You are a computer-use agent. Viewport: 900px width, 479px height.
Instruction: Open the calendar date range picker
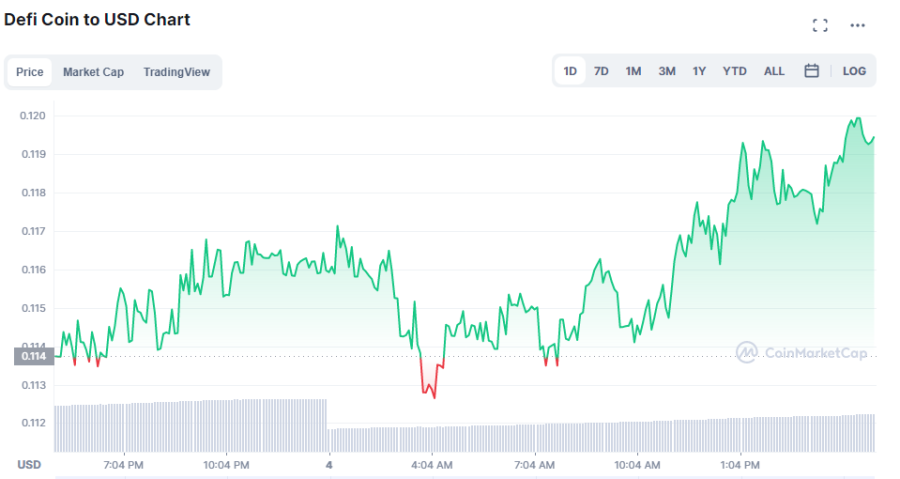click(x=811, y=71)
